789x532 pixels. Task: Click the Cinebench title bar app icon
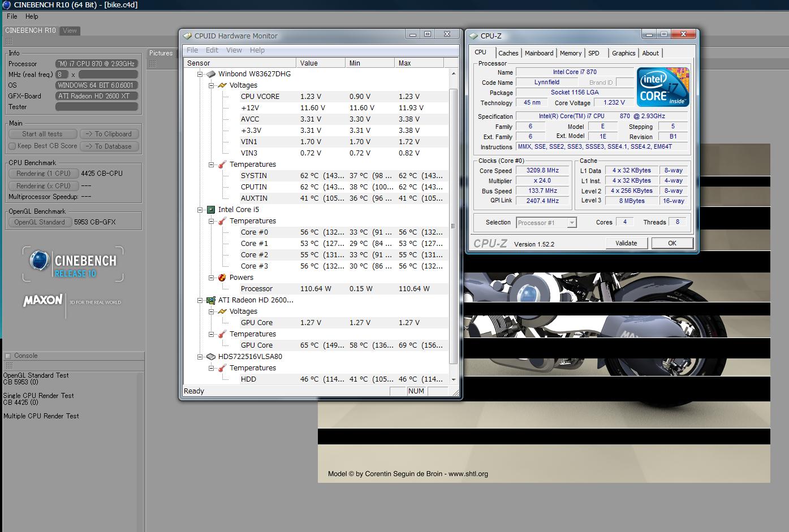tap(6, 5)
